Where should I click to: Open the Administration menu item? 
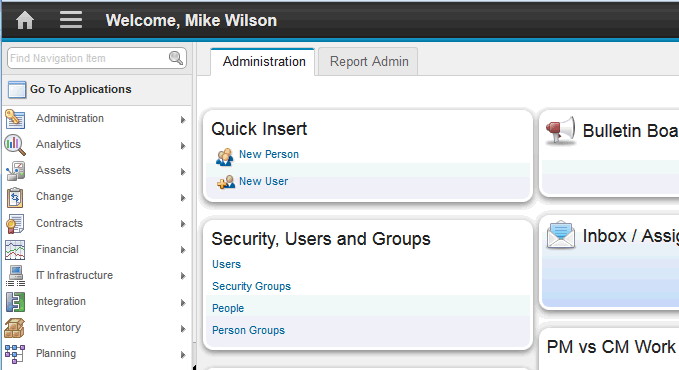tap(70, 118)
